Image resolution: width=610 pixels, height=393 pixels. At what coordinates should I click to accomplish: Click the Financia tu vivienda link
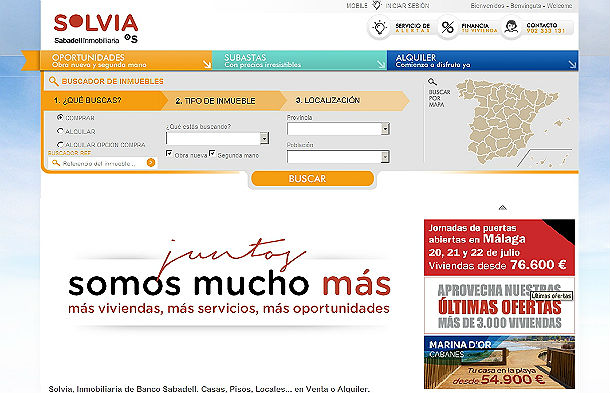pyautogui.click(x=479, y=28)
